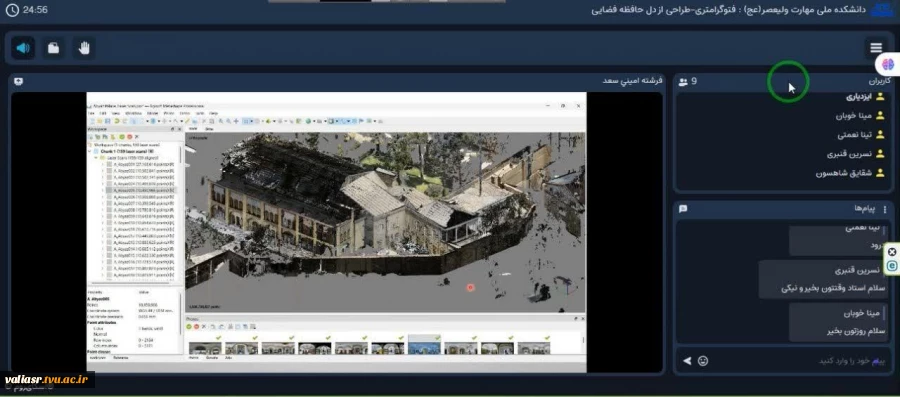Click the Save icon in Metashape toolbar
900x397 pixels.
tap(107, 121)
